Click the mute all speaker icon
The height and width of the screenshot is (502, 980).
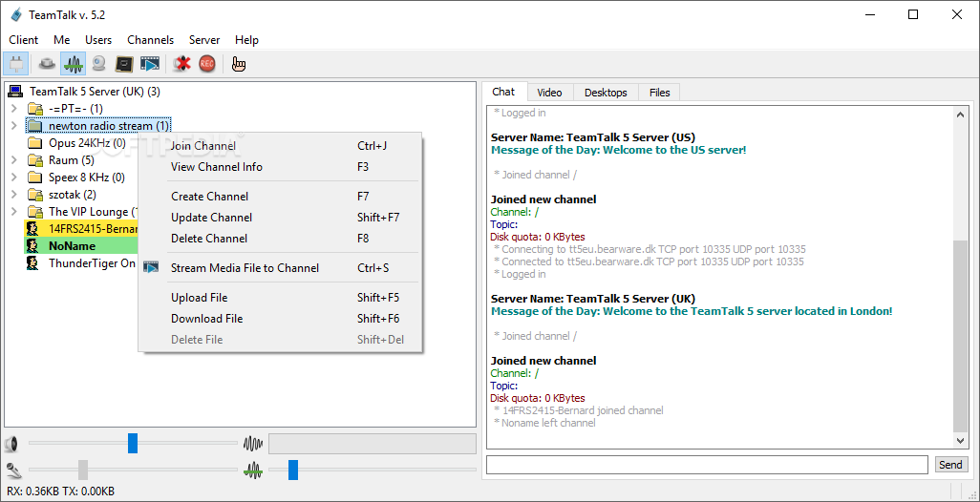[x=181, y=64]
